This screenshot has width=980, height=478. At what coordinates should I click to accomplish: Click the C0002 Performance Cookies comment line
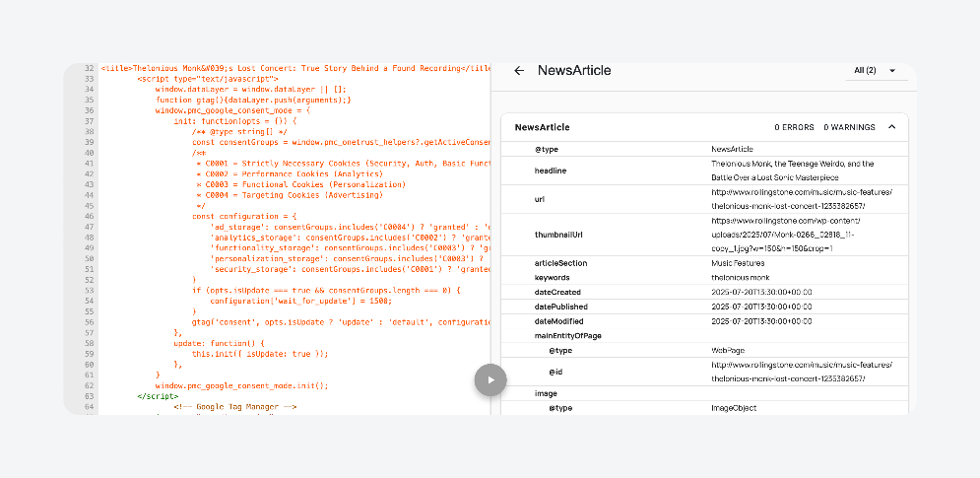(290, 173)
